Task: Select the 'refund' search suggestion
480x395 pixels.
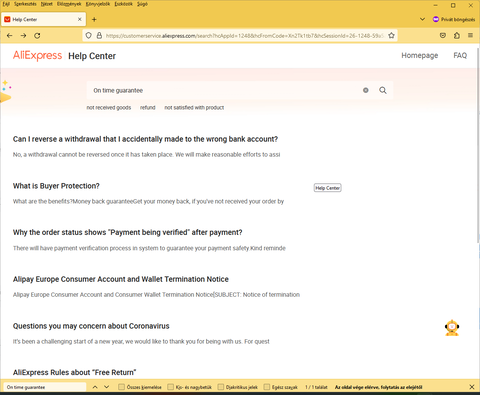Action: coord(148,107)
